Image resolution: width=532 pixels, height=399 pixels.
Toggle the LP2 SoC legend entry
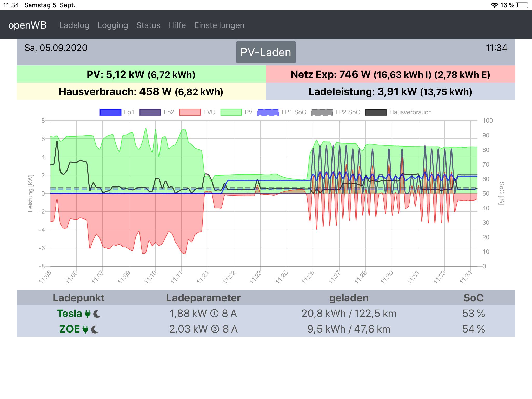322,112
